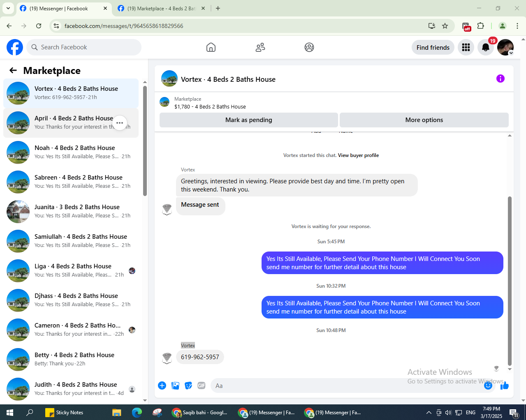Open Windows Start menu
The image size is (526, 420).
click(x=10, y=412)
